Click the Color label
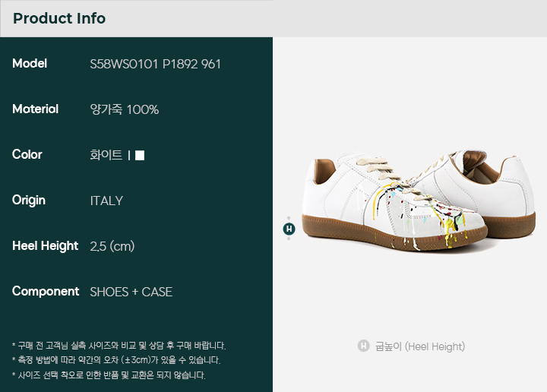The image size is (547, 392). pos(27,154)
